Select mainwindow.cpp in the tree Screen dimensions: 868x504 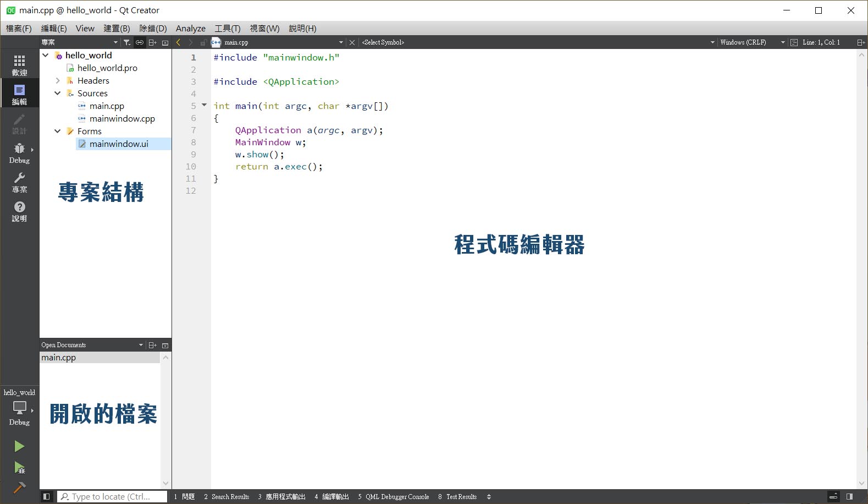pos(122,118)
